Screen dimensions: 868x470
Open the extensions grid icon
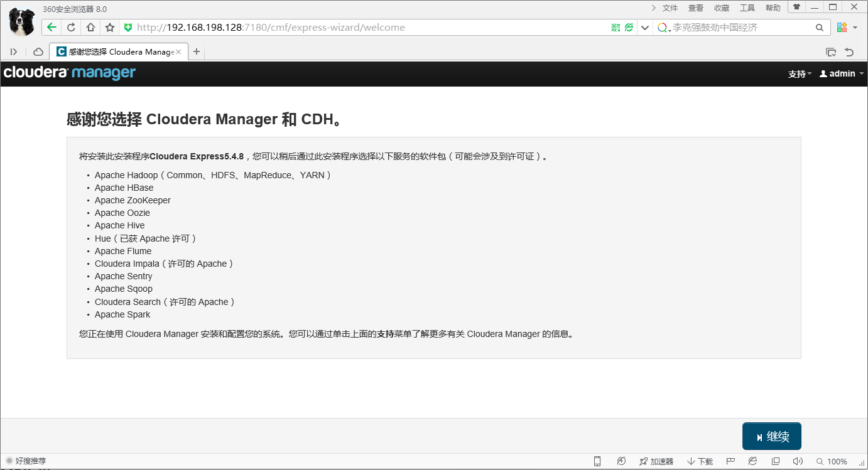[842, 28]
